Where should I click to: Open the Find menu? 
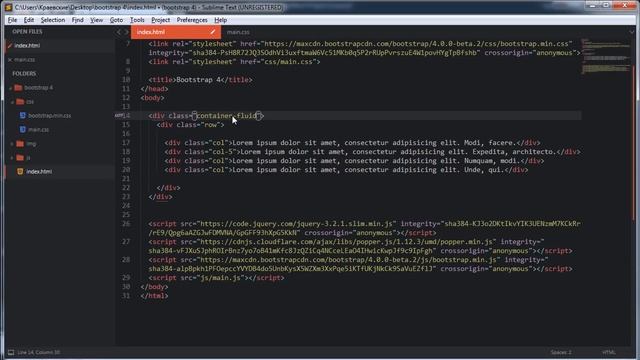click(78, 20)
